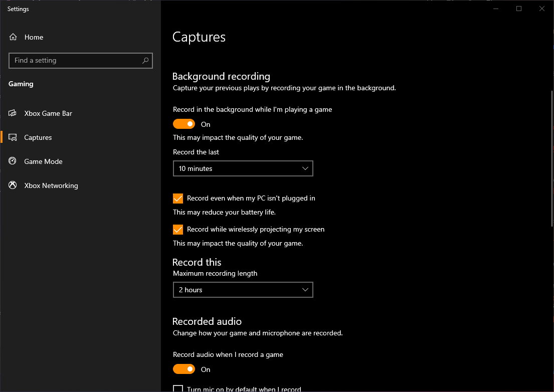Screen dimensions: 554x392
Task: Click the text 'Capture your previous plays' description
Action: click(284, 88)
